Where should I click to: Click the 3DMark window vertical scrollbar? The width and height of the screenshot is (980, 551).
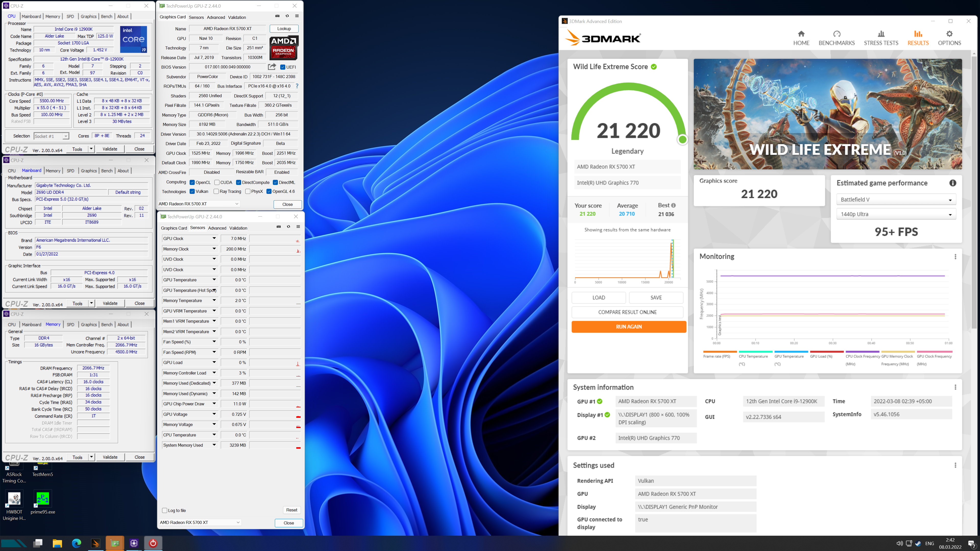(x=974, y=192)
